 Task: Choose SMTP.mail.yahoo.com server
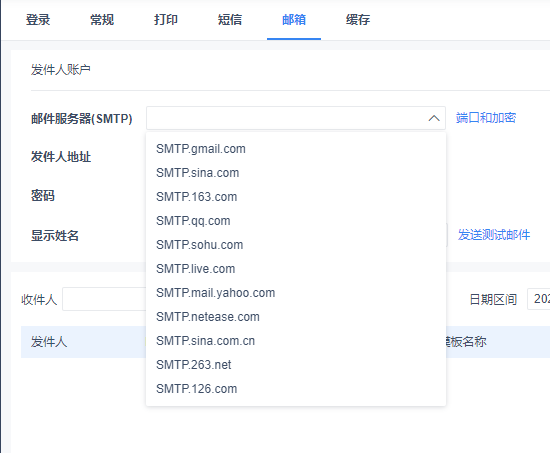pos(296,293)
